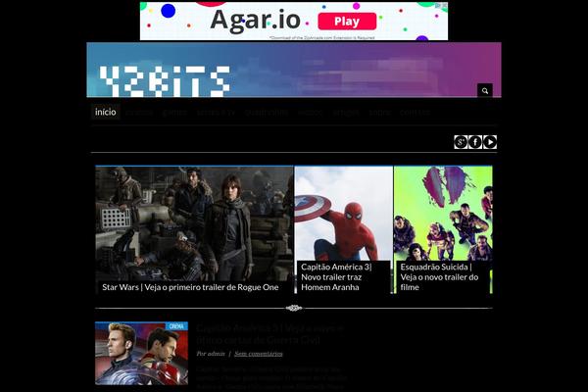Open the sobre menu item
The image size is (588, 392).
[x=380, y=112]
